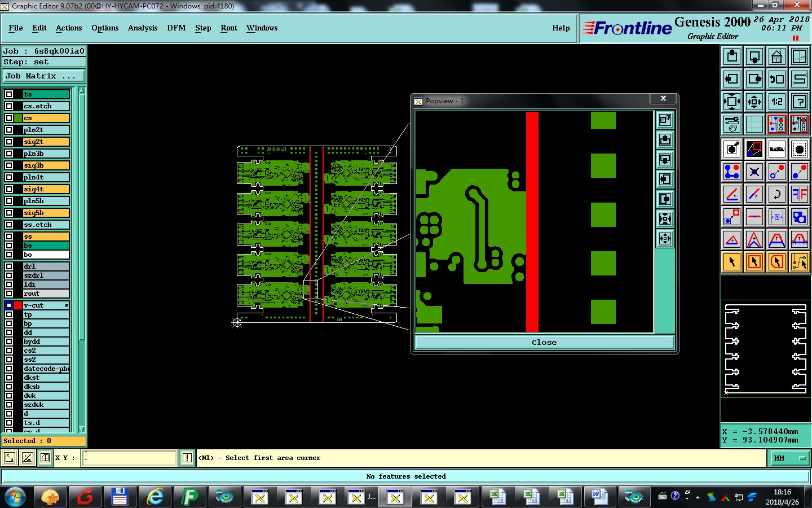Open the DFM menu
The image size is (812, 508).
[176, 28]
